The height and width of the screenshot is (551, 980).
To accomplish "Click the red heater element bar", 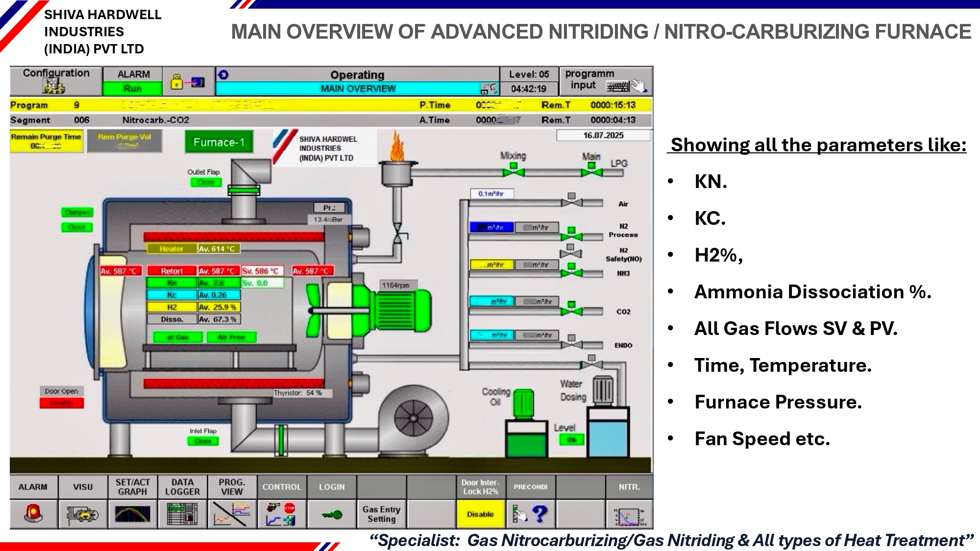I will [x=234, y=237].
